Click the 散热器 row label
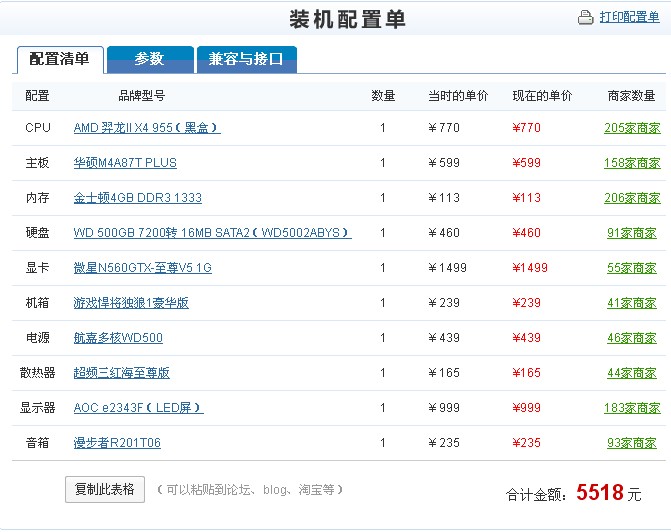The image size is (671, 532). (38, 373)
